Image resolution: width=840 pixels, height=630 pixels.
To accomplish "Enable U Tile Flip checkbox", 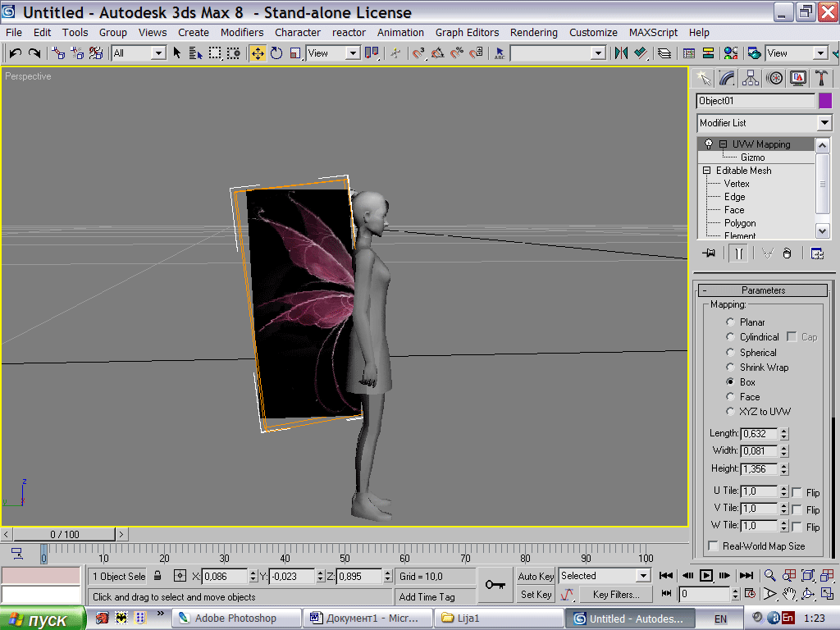I will pos(797,492).
